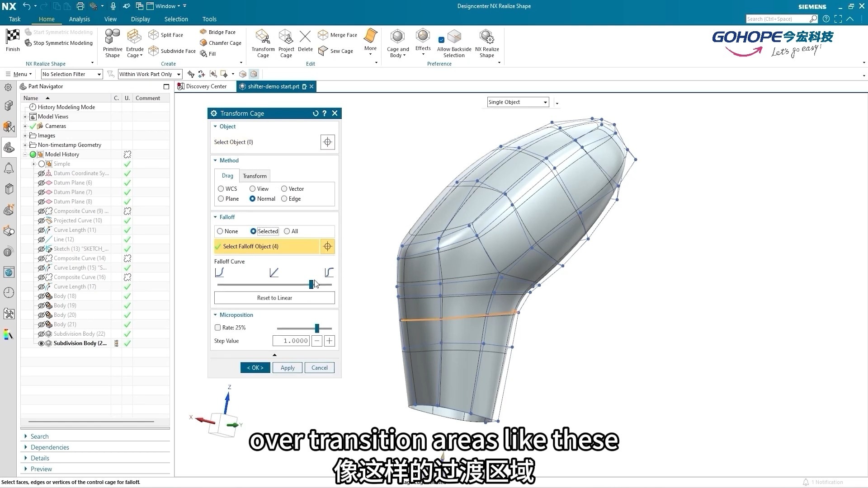Switch to the Transform method tab
The height and width of the screenshot is (488, 868).
point(255,176)
